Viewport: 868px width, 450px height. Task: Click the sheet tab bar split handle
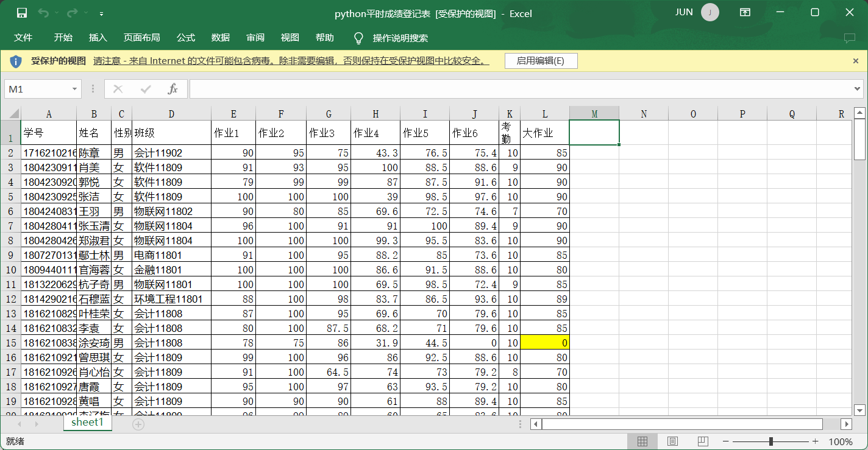coord(520,424)
